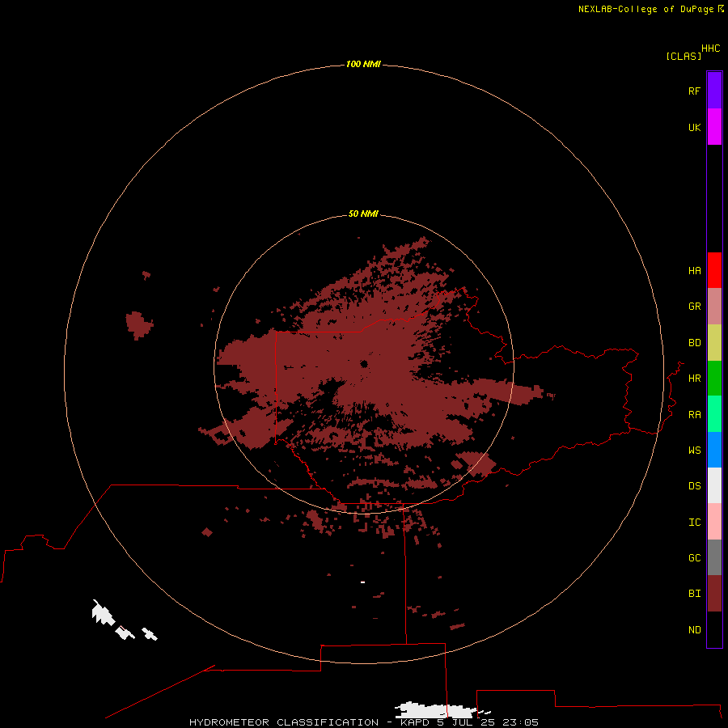Click the BD yellow legend swatch
This screenshot has height=728, width=728.
tap(714, 343)
